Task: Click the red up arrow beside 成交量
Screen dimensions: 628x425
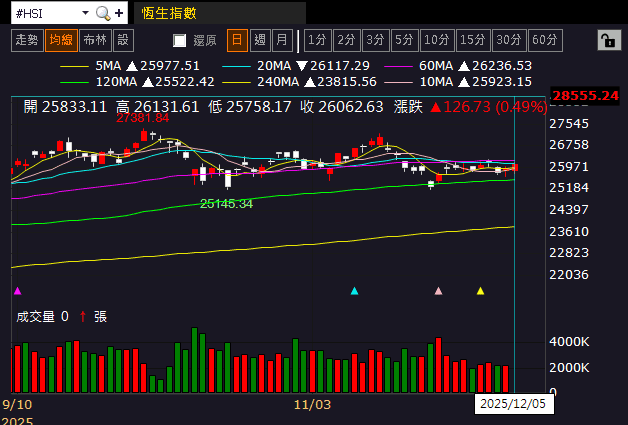Action: click(84, 316)
